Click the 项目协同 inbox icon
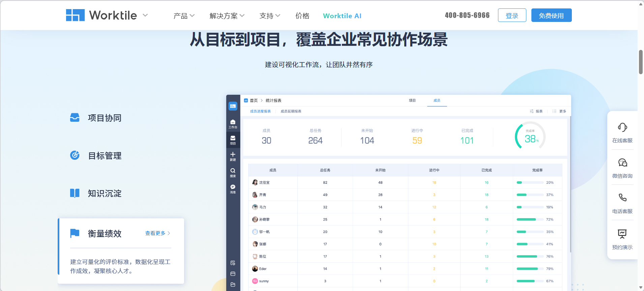Screen dimensions: 644x291 (75, 117)
